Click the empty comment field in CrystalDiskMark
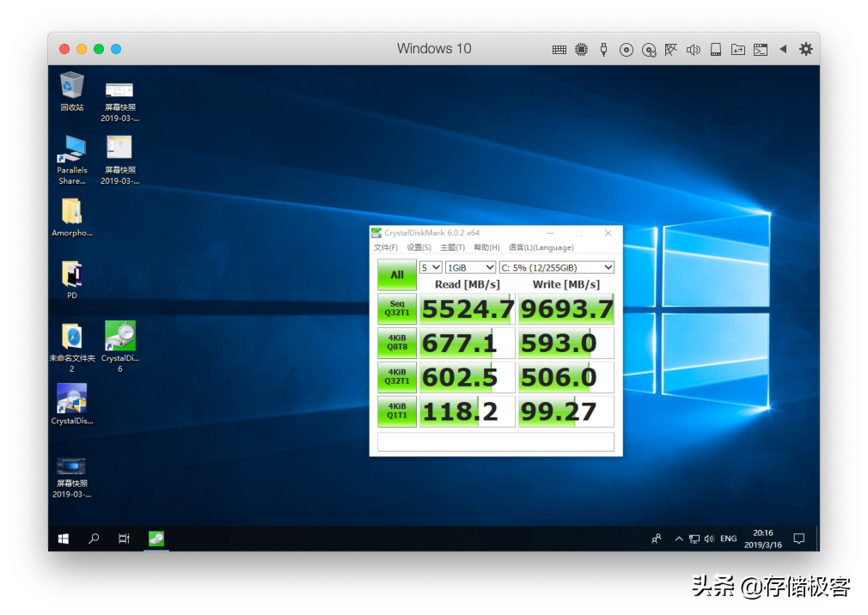 496,441
